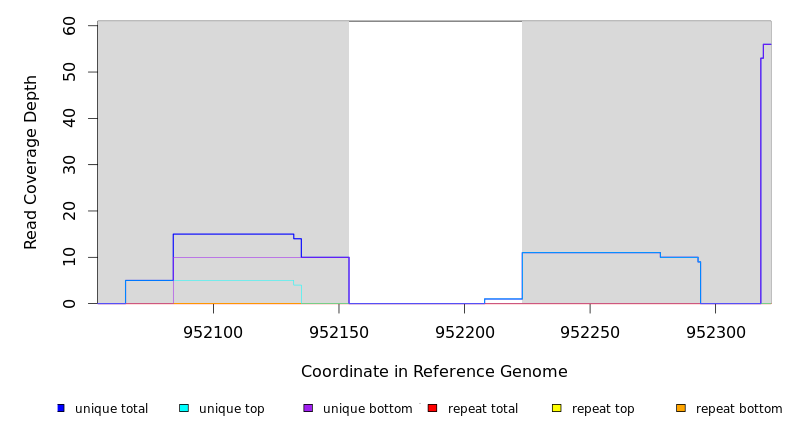This screenshot has height=432, width=792.
Task: Click the orange repeat bottom legend swatch
Action: coord(681,408)
